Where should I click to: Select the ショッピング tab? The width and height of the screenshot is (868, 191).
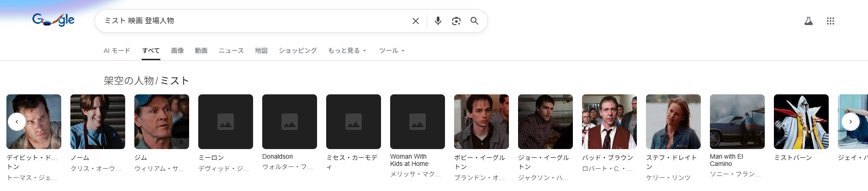pyautogui.click(x=297, y=51)
